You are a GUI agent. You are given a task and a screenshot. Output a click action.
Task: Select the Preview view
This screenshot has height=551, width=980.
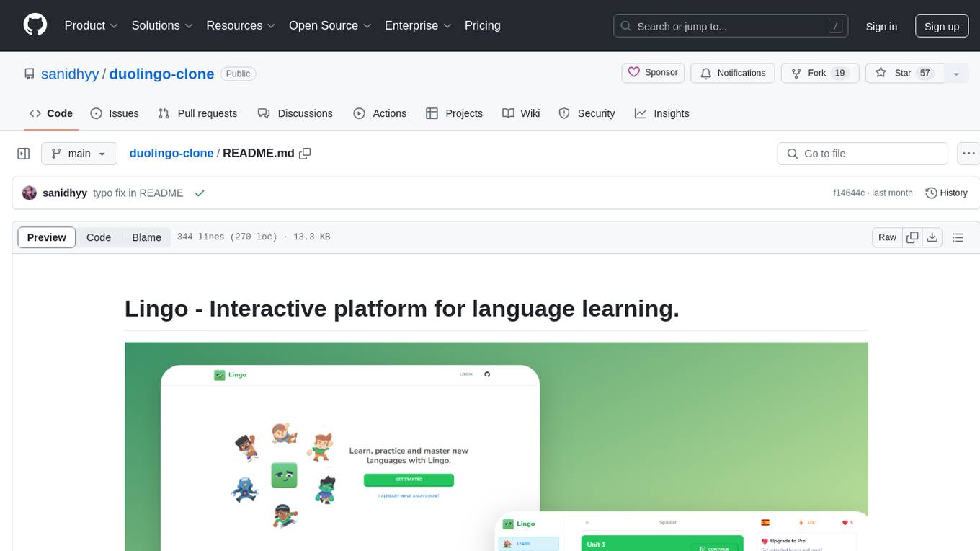point(47,237)
